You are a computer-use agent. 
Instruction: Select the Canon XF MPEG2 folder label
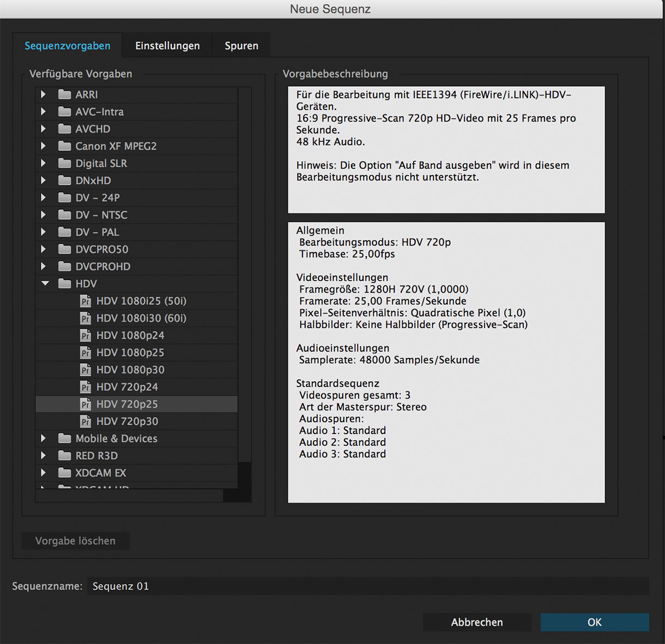click(116, 146)
